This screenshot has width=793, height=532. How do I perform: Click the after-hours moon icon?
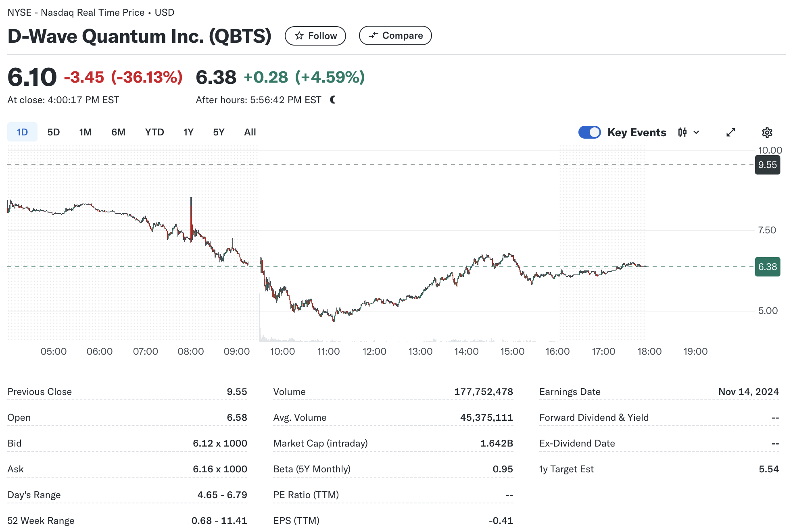point(333,100)
